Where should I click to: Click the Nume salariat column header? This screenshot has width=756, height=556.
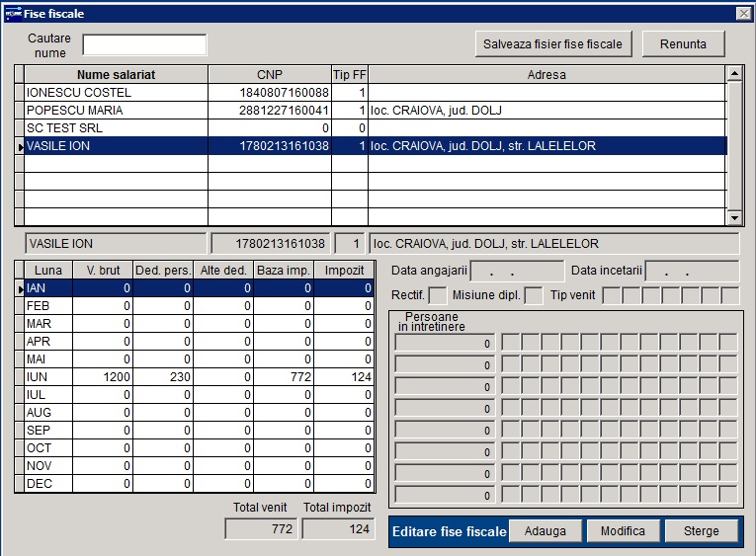click(x=117, y=75)
